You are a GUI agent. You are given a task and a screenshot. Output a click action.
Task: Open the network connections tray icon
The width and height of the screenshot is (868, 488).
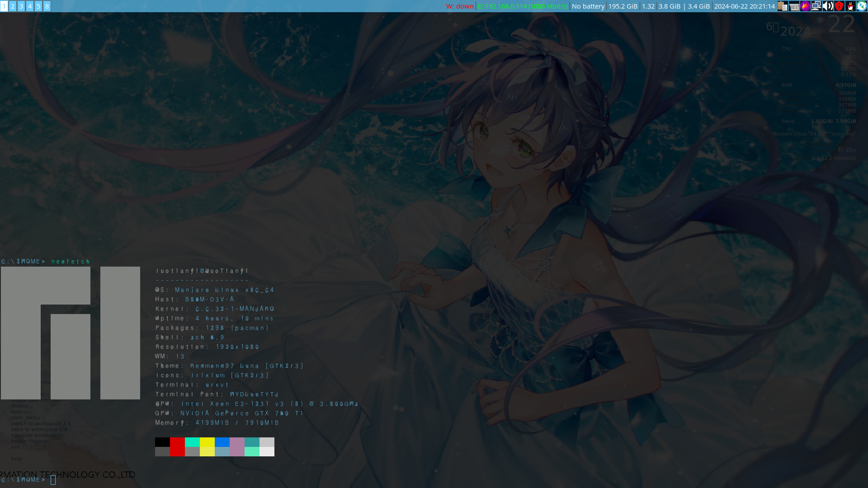816,6
